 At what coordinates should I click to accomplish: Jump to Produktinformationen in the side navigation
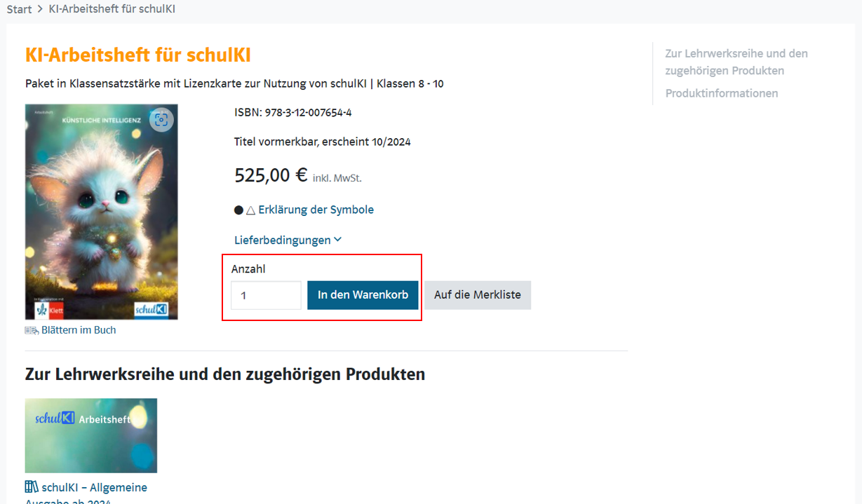pyautogui.click(x=722, y=93)
